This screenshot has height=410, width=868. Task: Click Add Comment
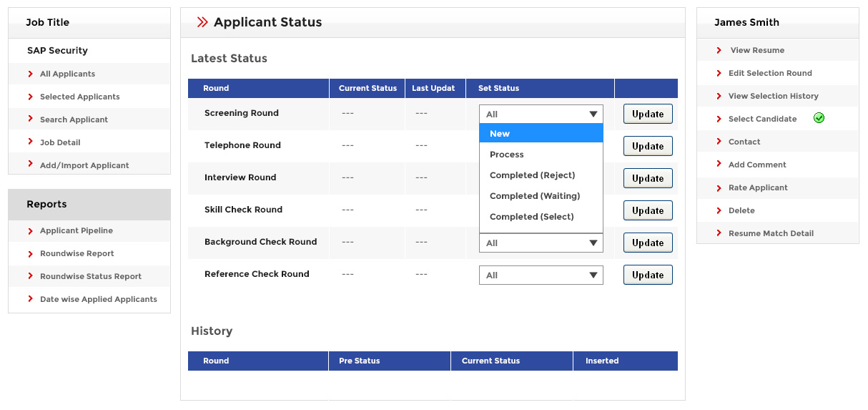tap(757, 165)
